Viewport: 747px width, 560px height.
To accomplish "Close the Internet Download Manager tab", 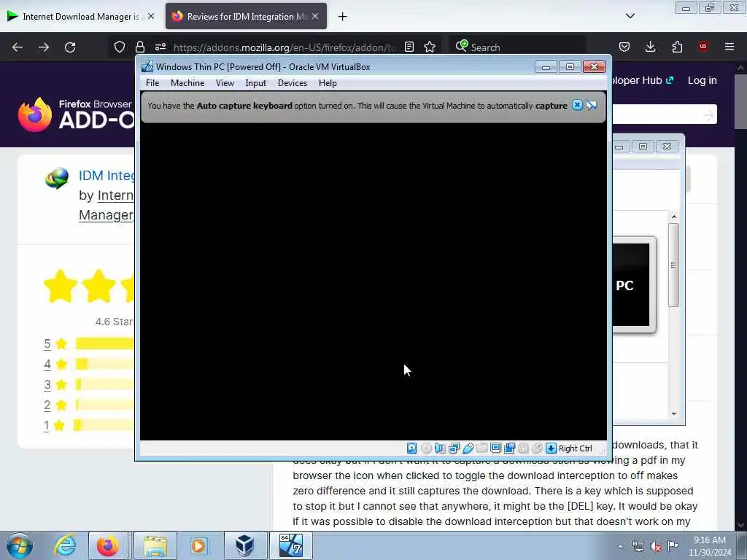I will [151, 16].
